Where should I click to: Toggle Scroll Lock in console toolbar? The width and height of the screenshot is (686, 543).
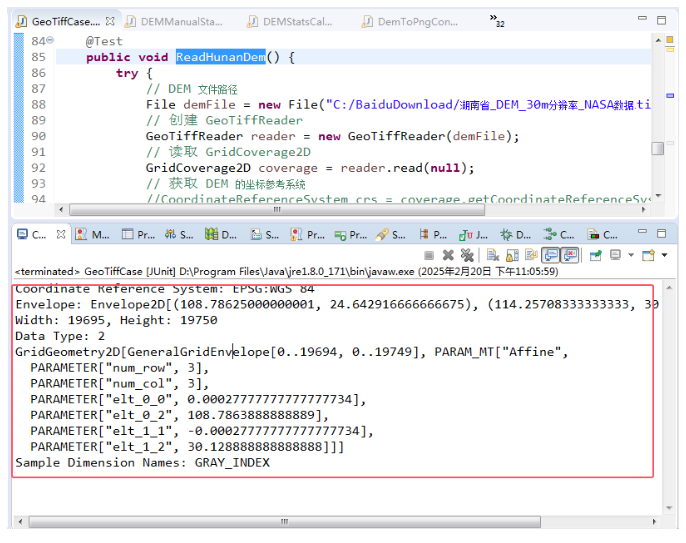[512, 255]
